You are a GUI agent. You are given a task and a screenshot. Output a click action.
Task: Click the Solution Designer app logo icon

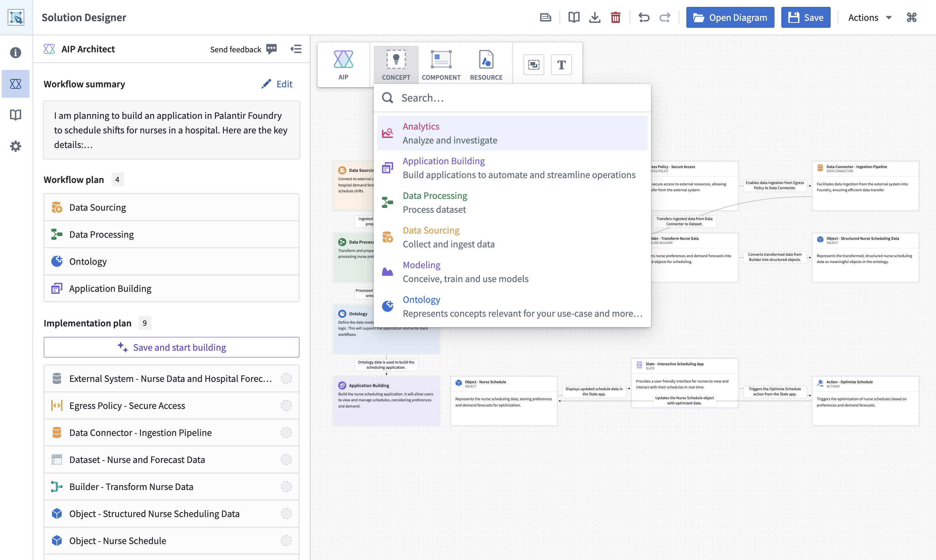pyautogui.click(x=16, y=17)
